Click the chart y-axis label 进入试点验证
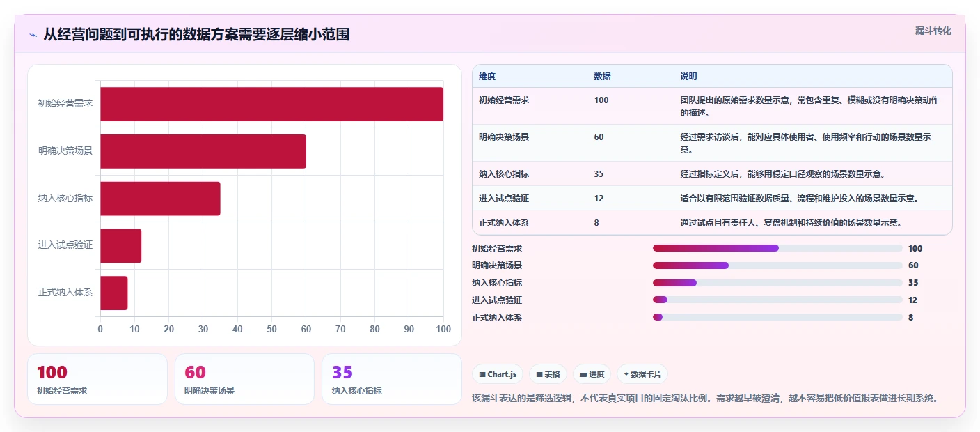This screenshot has width=980, height=432. point(65,245)
